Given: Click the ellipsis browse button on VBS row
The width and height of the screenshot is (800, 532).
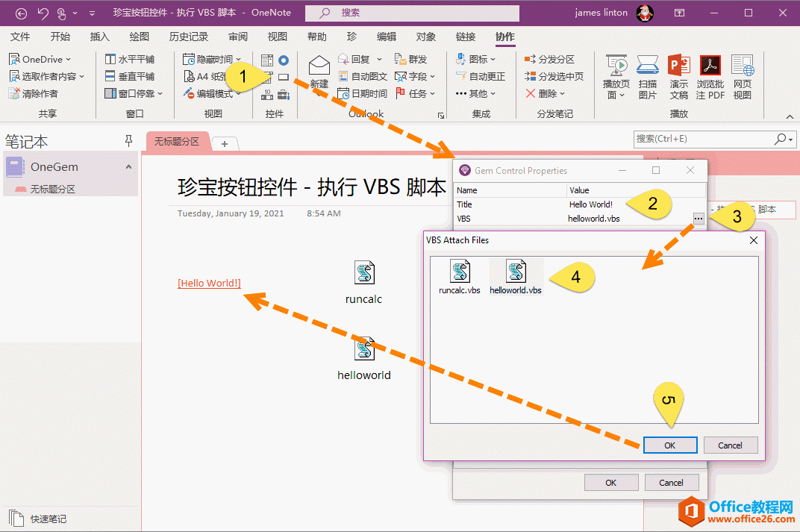Looking at the screenshot, I should click(x=699, y=219).
